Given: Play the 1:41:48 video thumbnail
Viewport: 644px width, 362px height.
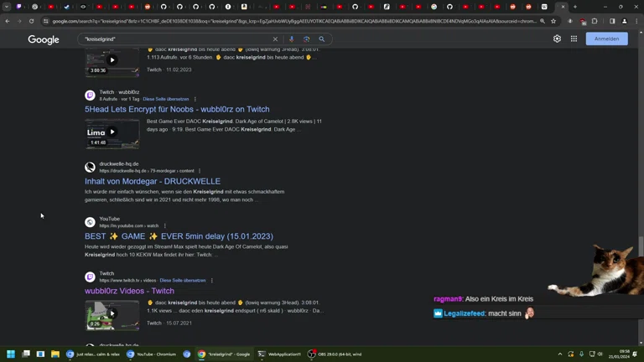Looking at the screenshot, I should 112,132.
